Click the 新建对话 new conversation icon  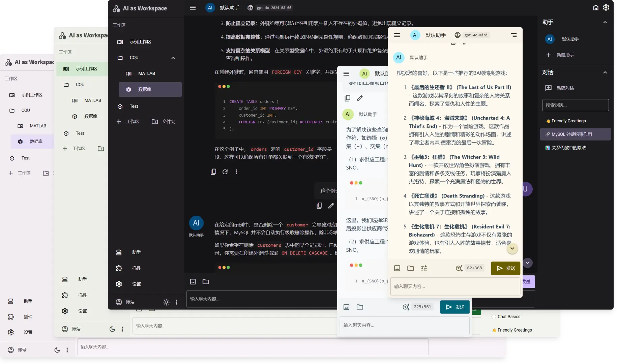pyautogui.click(x=549, y=88)
